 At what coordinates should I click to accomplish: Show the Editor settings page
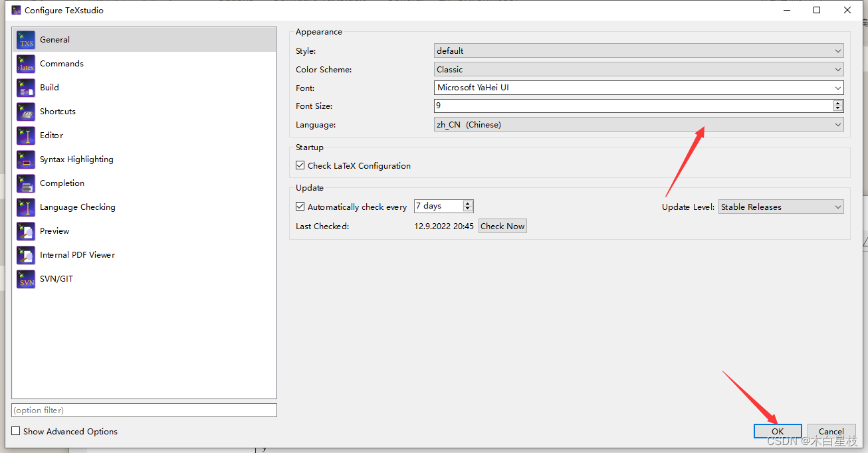51,136
